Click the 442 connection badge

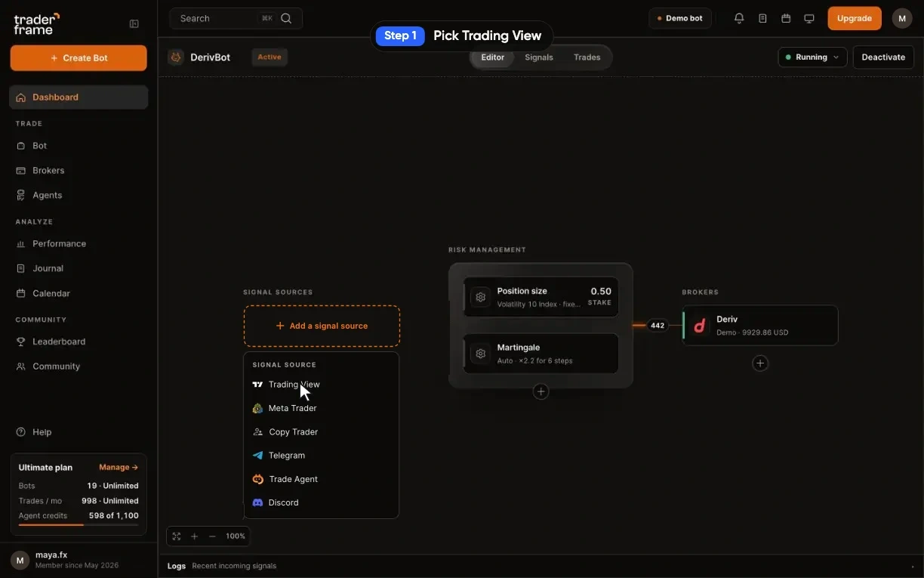pyautogui.click(x=658, y=326)
